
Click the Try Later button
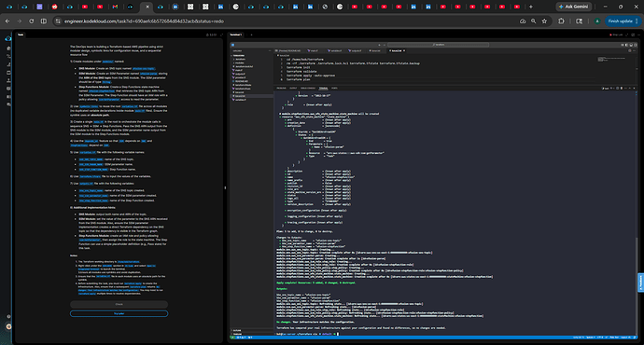tap(119, 313)
